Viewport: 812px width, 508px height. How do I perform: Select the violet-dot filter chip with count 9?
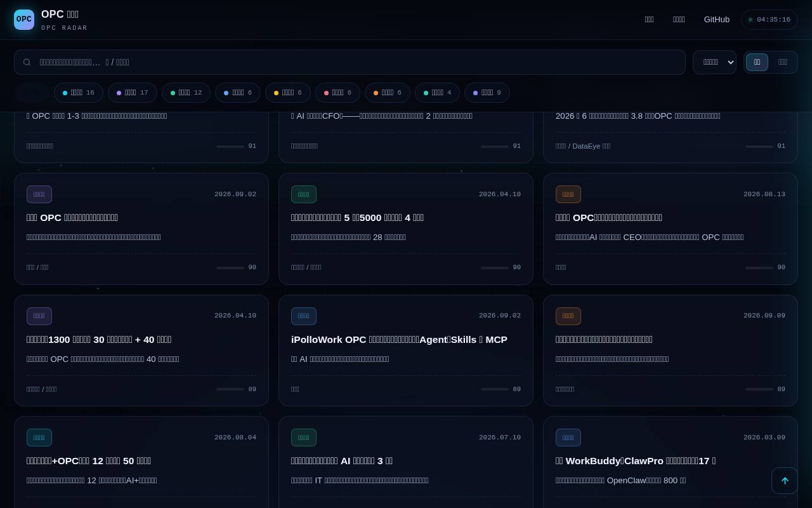487,93
